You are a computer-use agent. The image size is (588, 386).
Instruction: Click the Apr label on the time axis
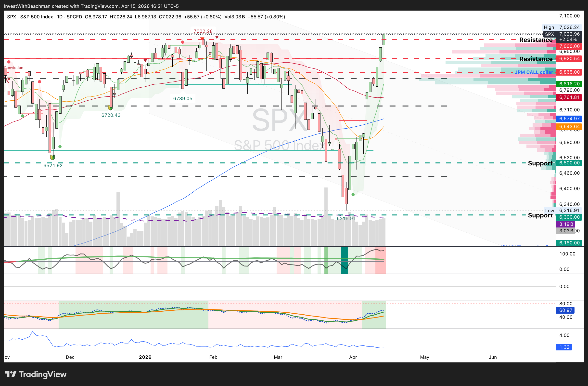click(x=353, y=357)
